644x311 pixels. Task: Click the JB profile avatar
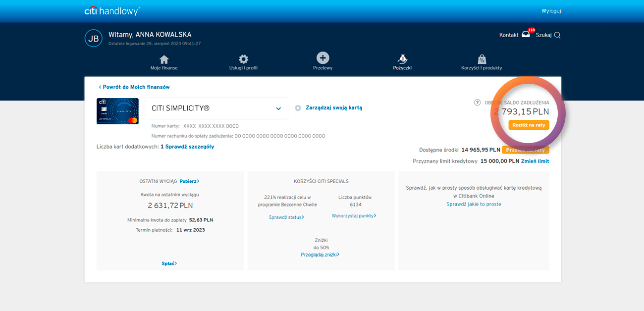(93, 38)
